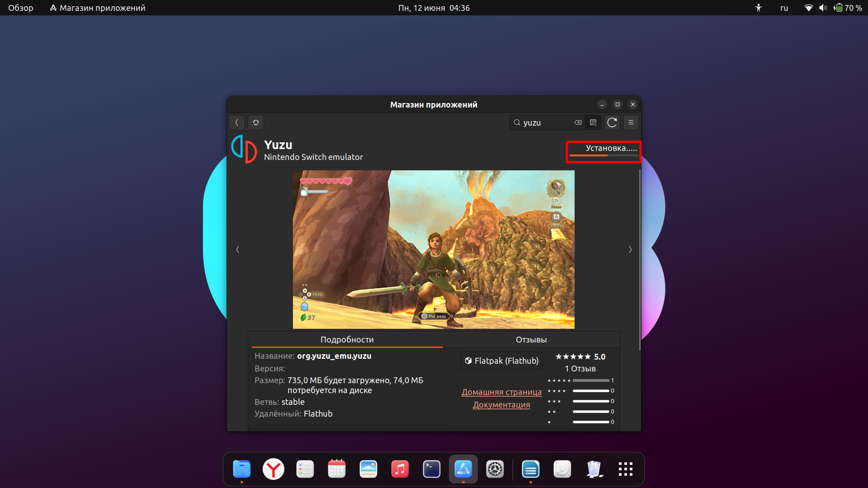Open the disk drive icon in dock
868x488 pixels.
[562, 469]
